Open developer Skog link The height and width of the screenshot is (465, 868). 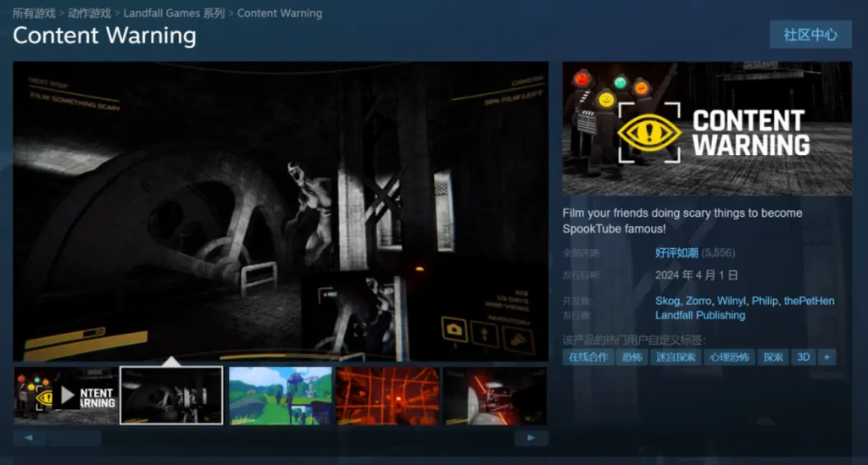[x=667, y=301]
